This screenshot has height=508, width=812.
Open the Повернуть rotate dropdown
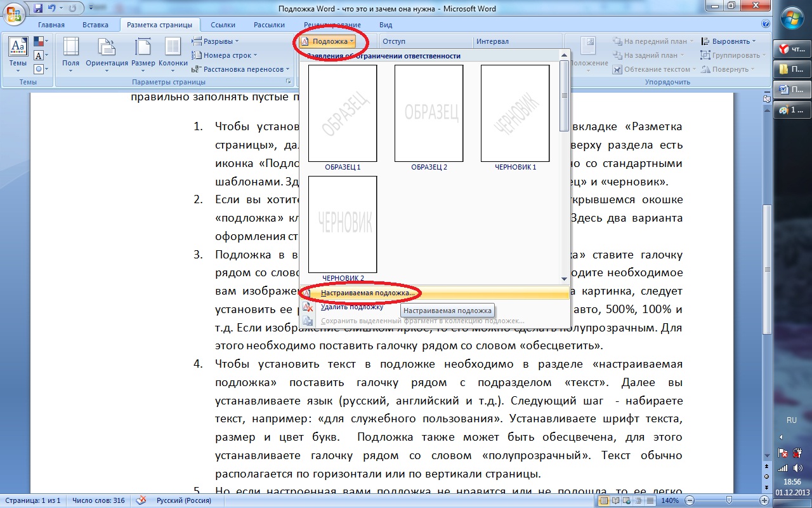[728, 69]
